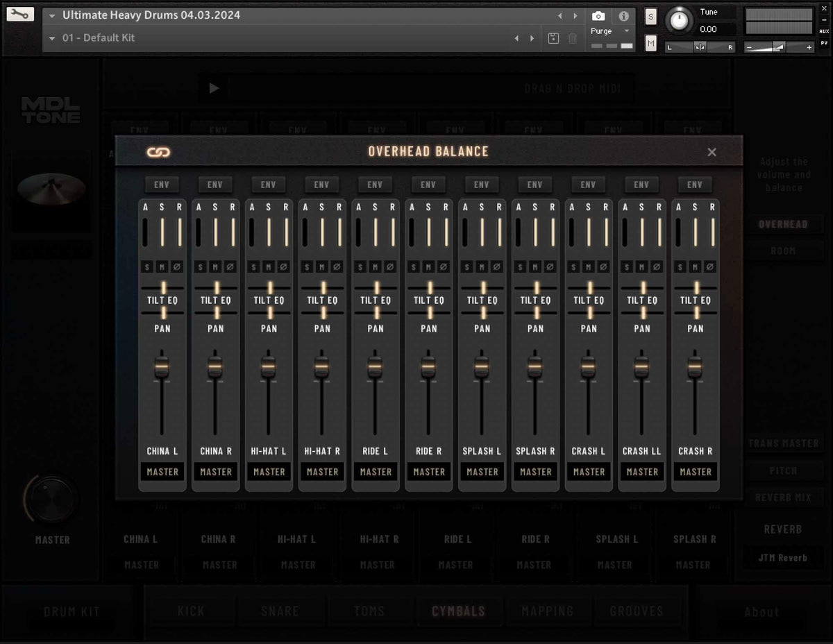
Task: Open the CRASH R MASTER output selector
Action: pyautogui.click(x=696, y=472)
